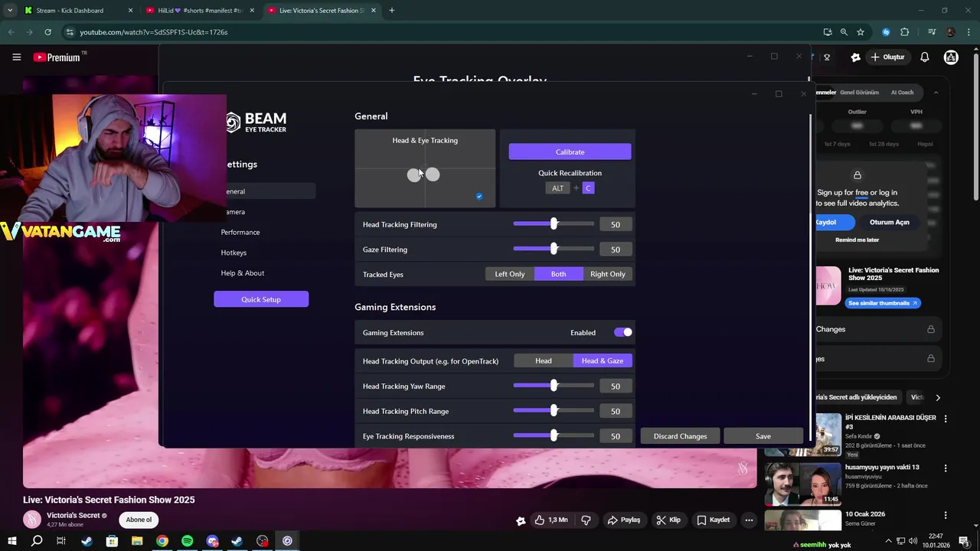Viewport: 980px width, 551px height.
Task: Move the Eye Tracking Responsiveness slider
Action: tap(554, 436)
